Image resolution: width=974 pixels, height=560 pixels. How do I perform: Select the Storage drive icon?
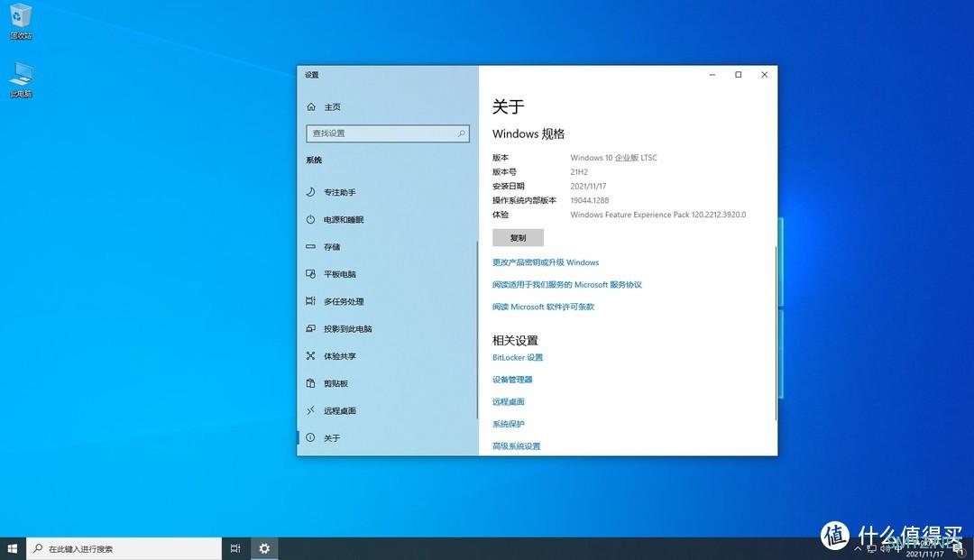click(x=310, y=246)
